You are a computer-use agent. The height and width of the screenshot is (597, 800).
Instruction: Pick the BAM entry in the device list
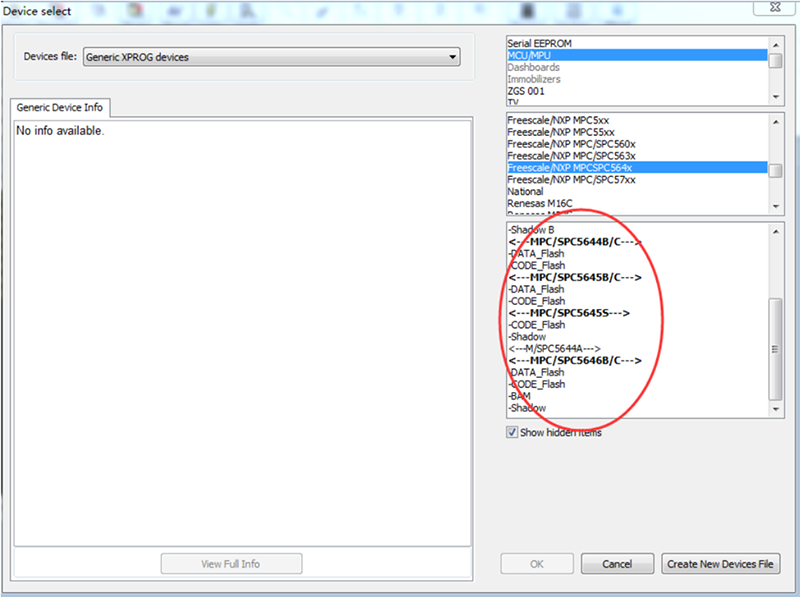(x=519, y=396)
